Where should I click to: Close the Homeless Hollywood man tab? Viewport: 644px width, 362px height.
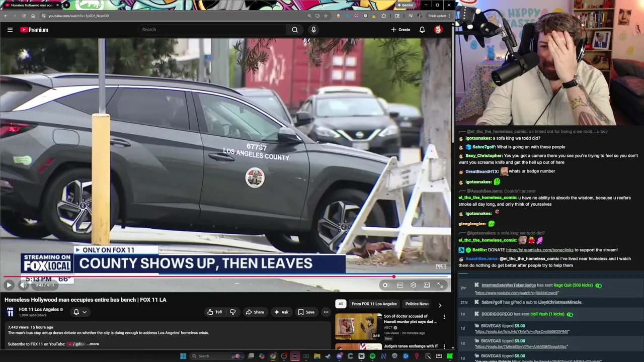click(57, 5)
